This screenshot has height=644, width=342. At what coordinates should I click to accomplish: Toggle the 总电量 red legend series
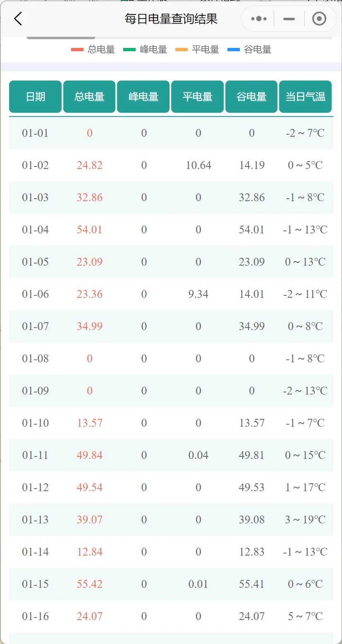[x=93, y=50]
